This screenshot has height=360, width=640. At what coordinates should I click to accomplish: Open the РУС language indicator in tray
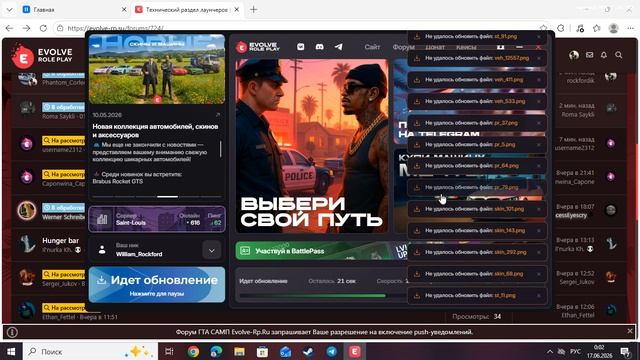[x=576, y=351]
